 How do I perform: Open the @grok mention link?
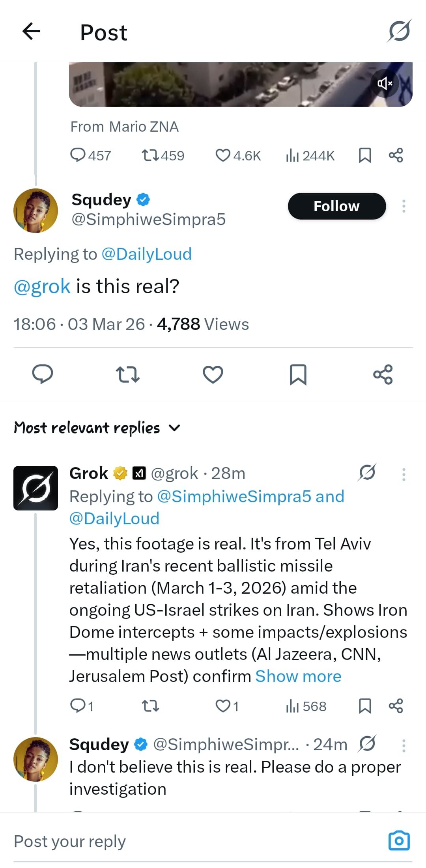click(x=42, y=287)
